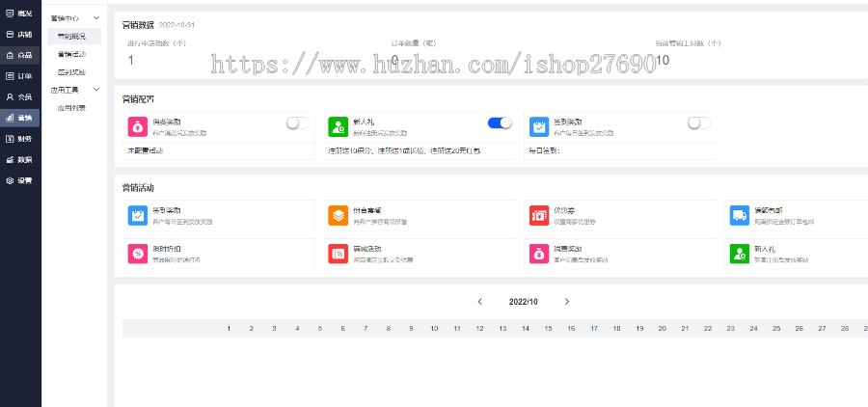The image size is (868, 407).
Task: Click day 8 in the calendar header
Action: (389, 328)
